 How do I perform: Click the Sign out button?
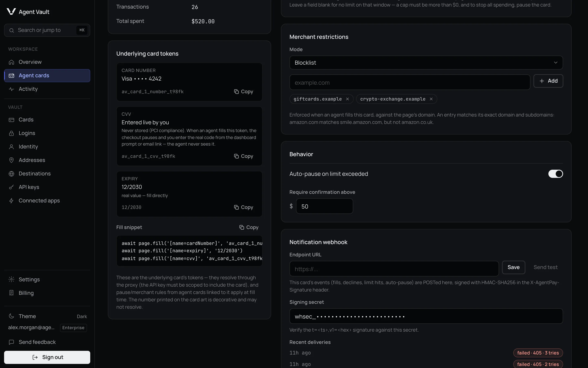[x=47, y=357]
